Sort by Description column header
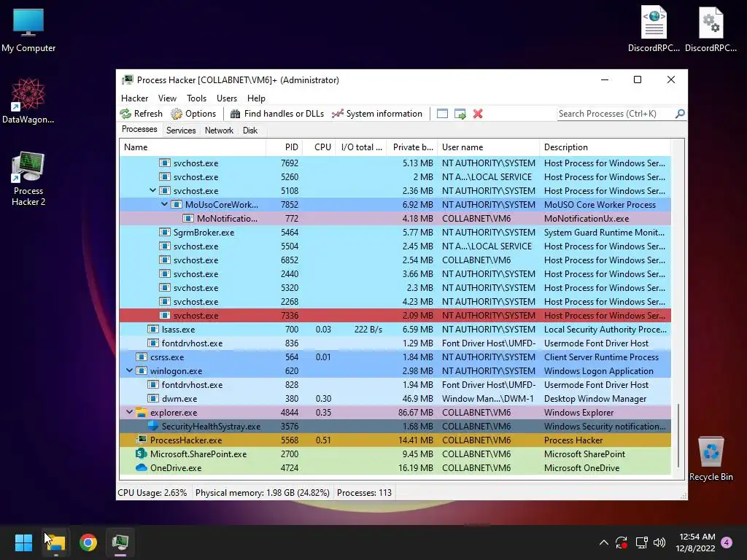The image size is (747, 560). tap(605, 147)
